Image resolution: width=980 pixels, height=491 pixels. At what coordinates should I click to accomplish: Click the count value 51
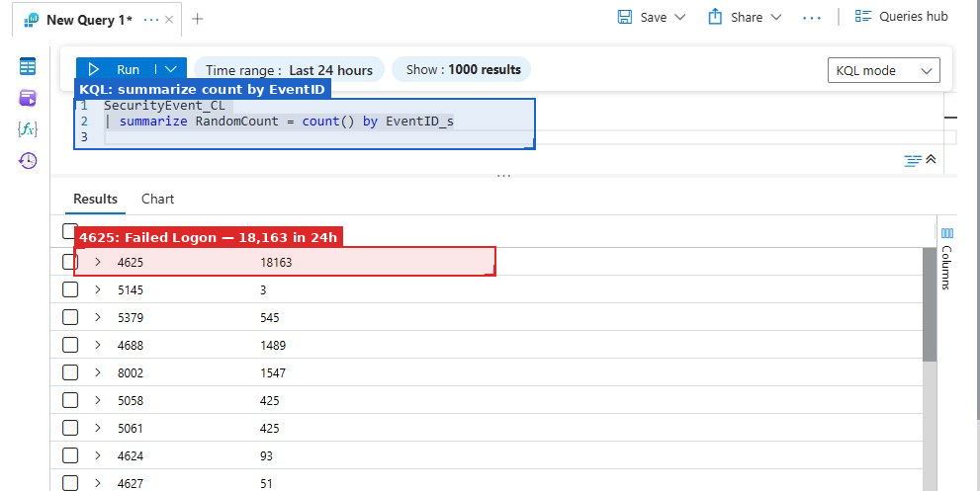pos(266,483)
